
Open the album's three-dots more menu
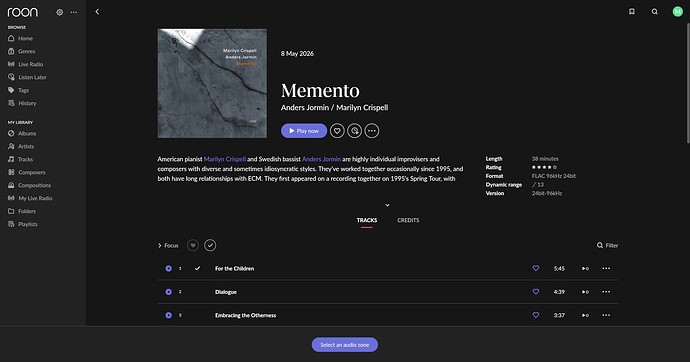point(372,131)
